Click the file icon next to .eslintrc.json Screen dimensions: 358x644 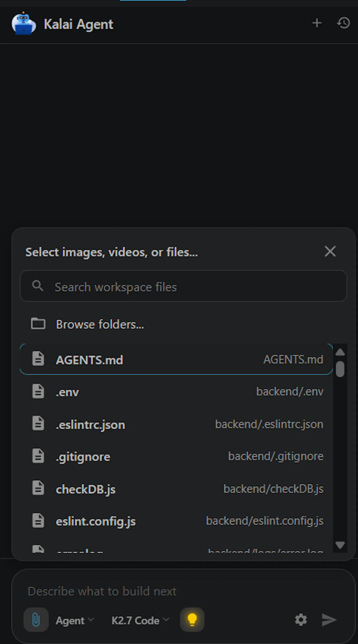pyautogui.click(x=38, y=423)
